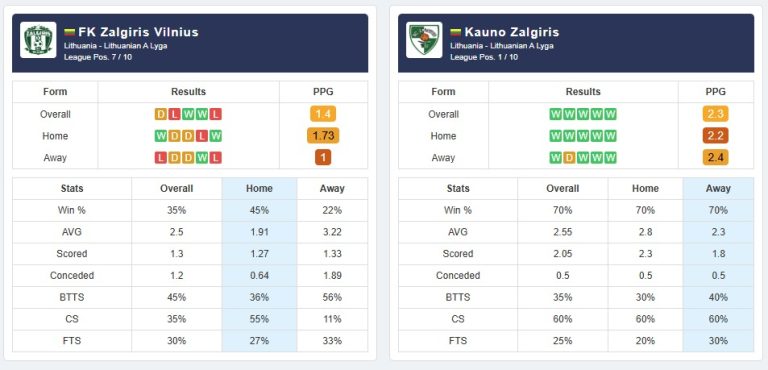Click the draw badge in Kauno Away form
The image size is (768, 370).
(x=569, y=158)
